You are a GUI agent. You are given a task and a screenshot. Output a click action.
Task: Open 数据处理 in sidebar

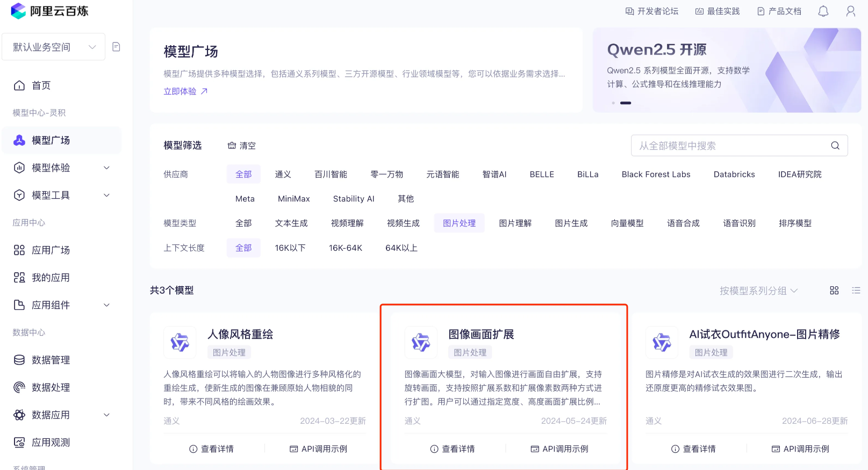(61, 387)
